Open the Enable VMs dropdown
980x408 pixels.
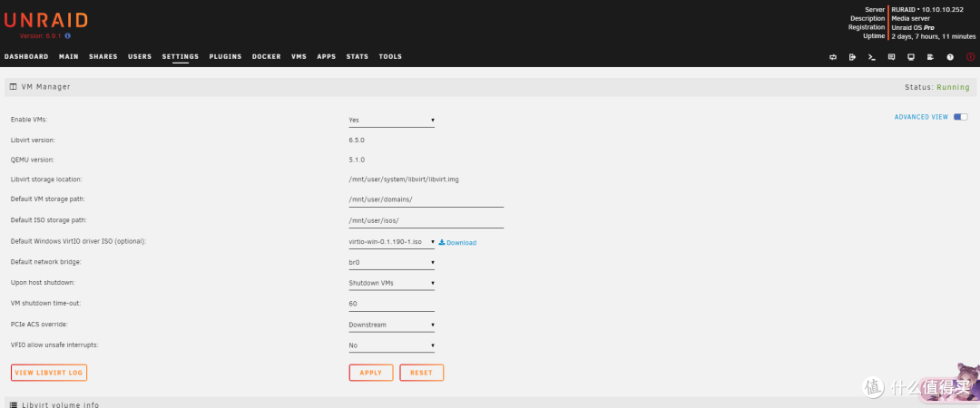pyautogui.click(x=391, y=120)
